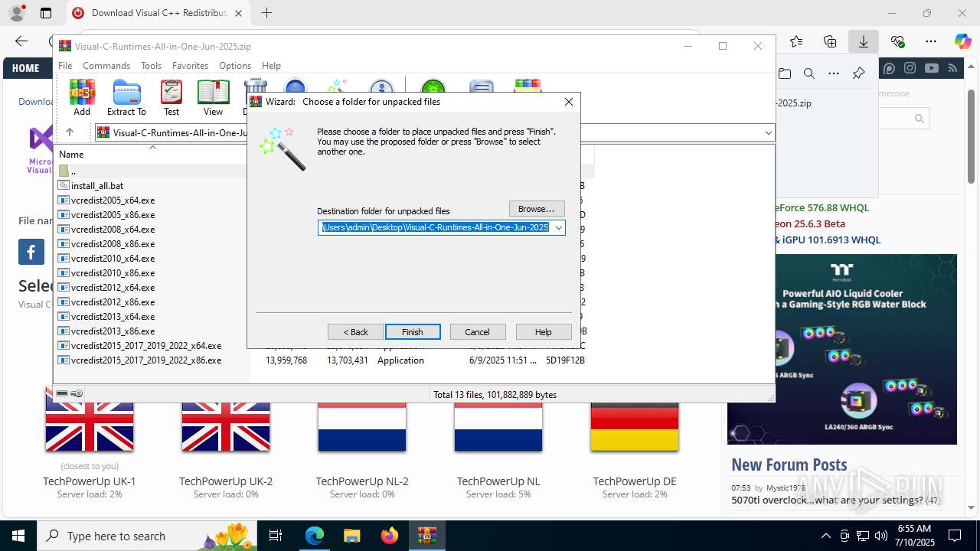Select vcredist2015_2017_2019_2022_x86.exe file

coord(146,360)
